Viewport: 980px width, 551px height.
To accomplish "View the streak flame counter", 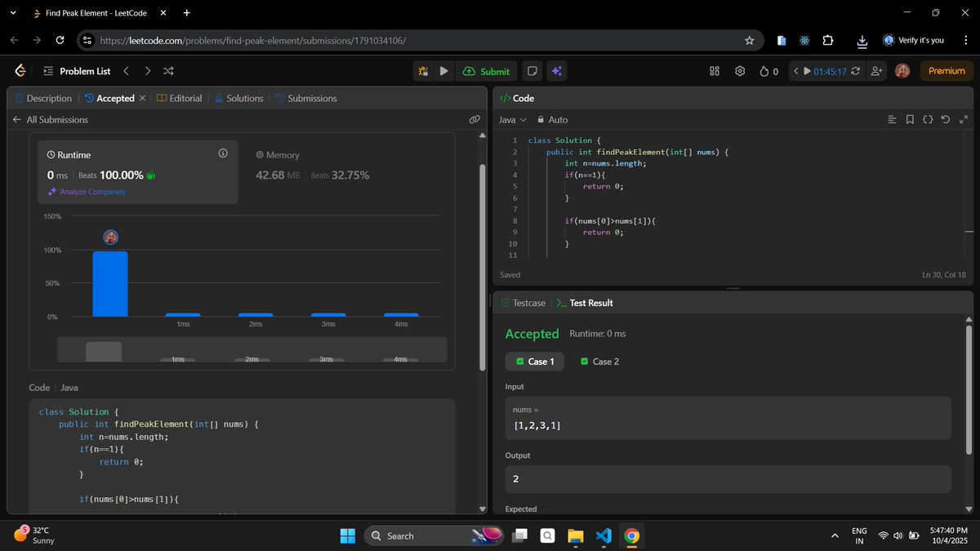I will pyautogui.click(x=768, y=71).
